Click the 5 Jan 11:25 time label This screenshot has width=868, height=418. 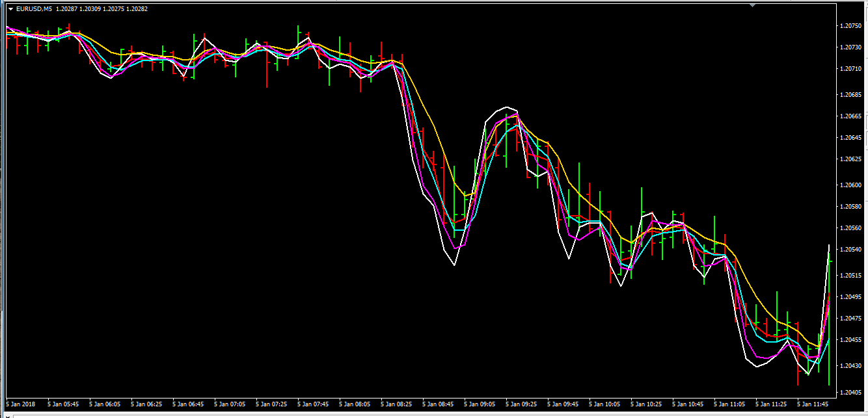(x=772, y=404)
